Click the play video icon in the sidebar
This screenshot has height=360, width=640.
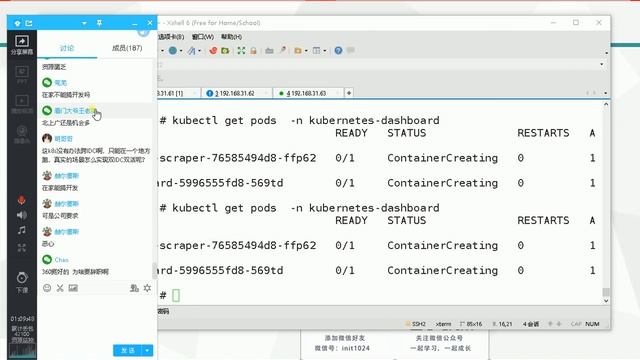click(x=22, y=104)
